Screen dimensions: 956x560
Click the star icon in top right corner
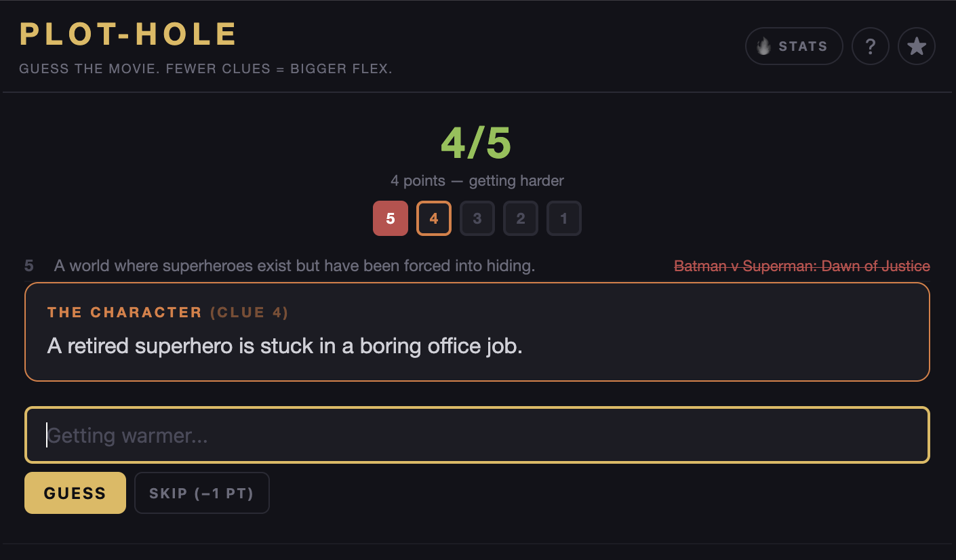[x=917, y=45]
